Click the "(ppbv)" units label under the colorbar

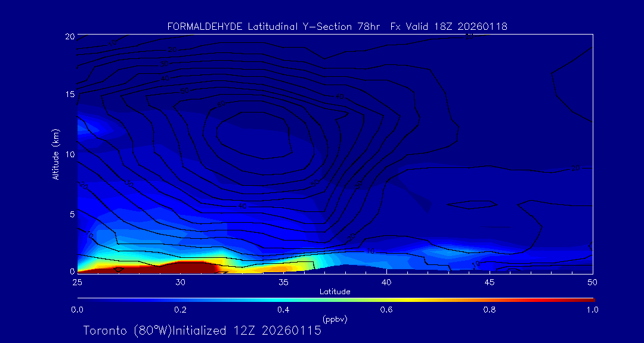click(x=335, y=319)
